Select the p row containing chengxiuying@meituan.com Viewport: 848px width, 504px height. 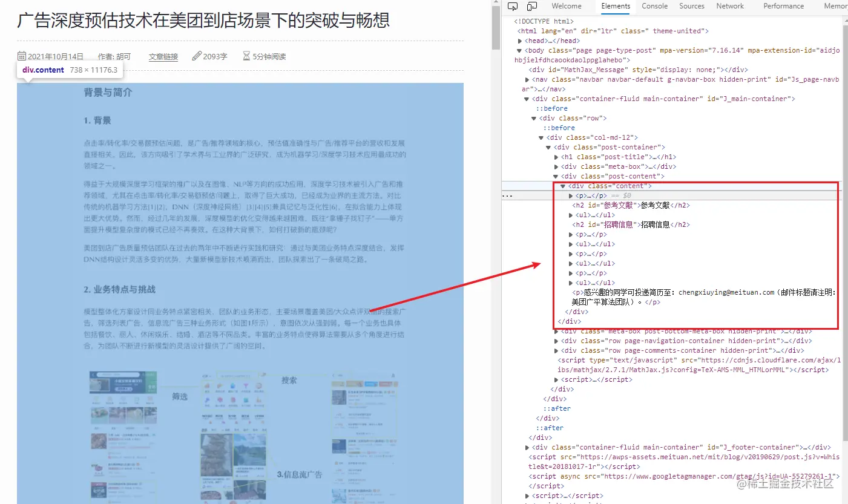704,297
